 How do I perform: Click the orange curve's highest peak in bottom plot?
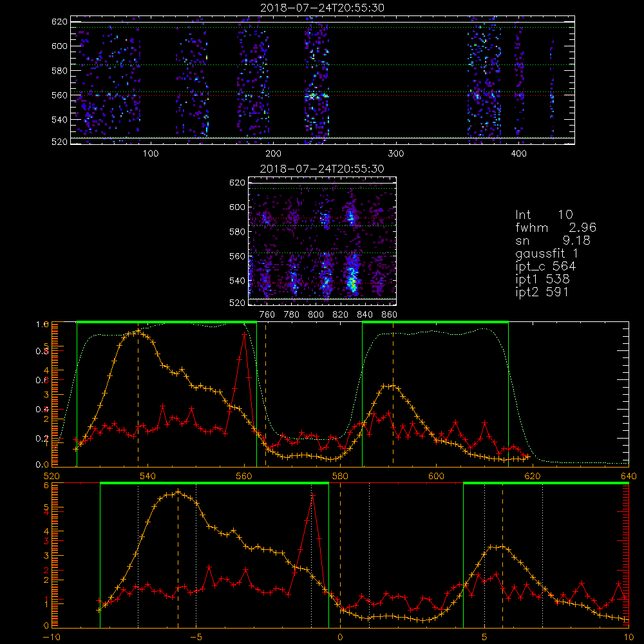tap(178, 491)
